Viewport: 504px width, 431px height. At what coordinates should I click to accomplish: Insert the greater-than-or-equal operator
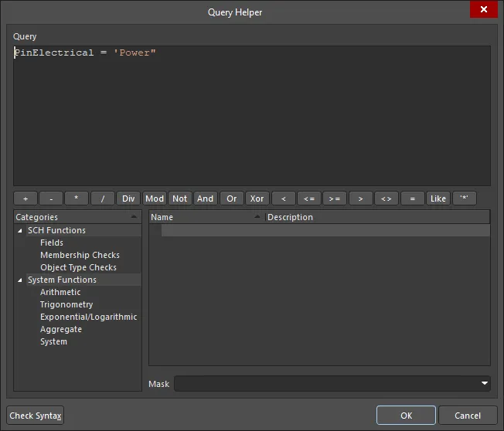[x=335, y=199]
